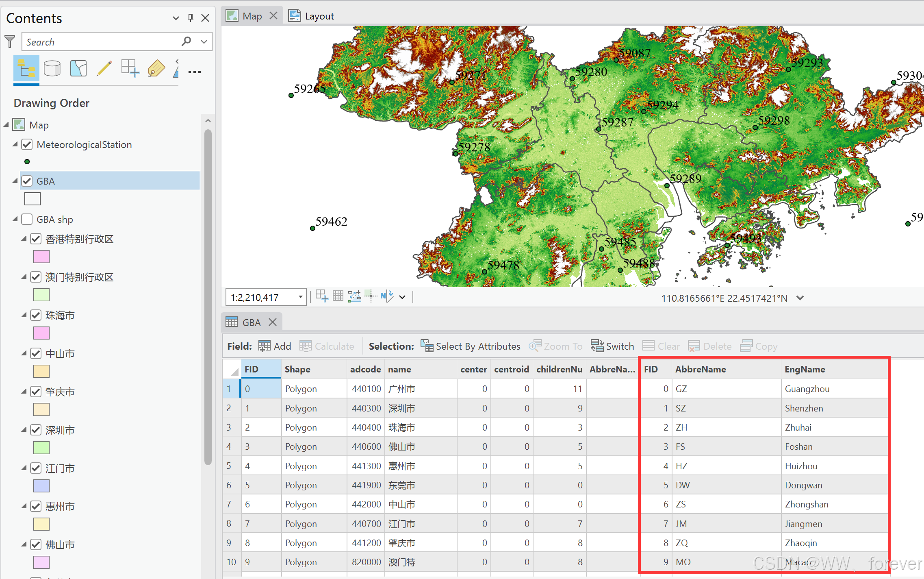
Task: Click the north correction icon
Action: coord(387,296)
